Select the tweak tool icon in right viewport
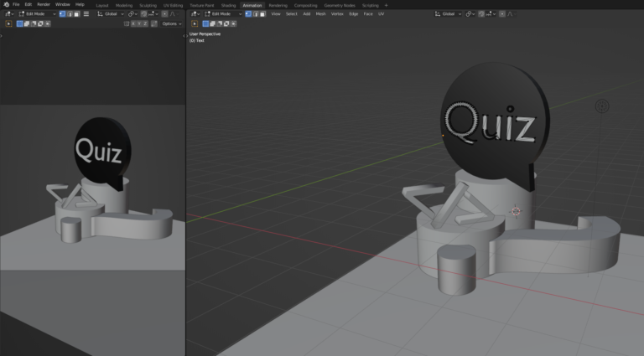 (x=195, y=23)
